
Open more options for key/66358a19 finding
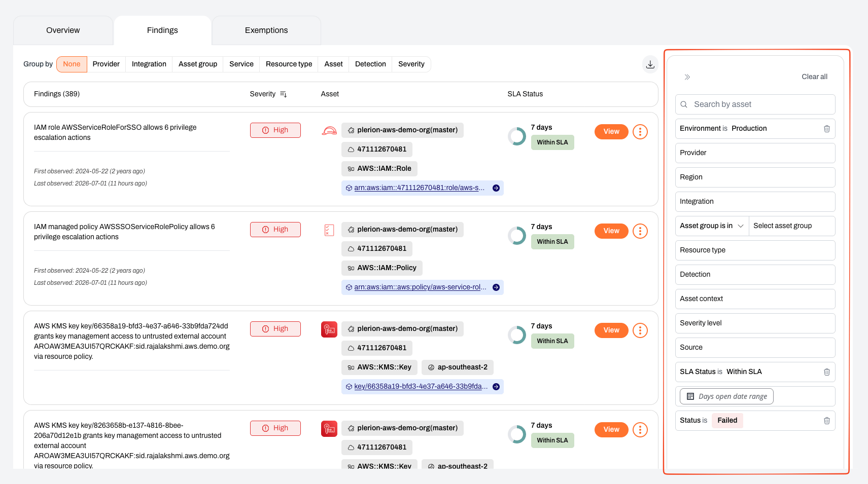coord(640,330)
